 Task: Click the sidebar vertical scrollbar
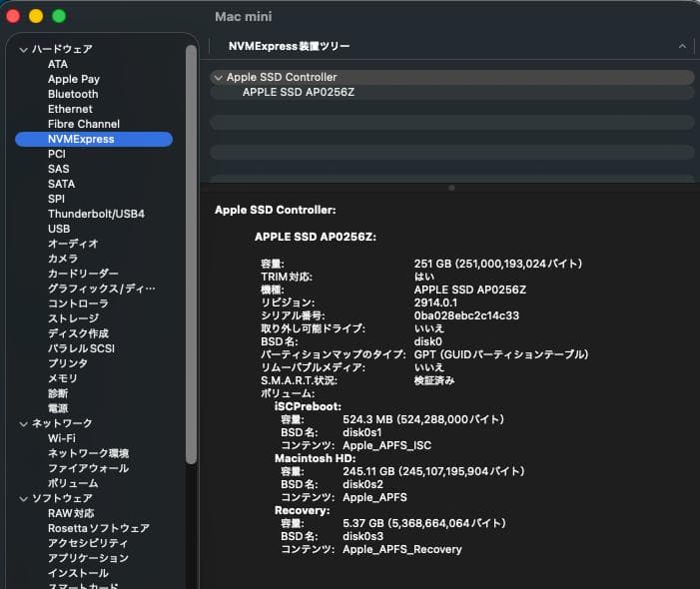pyautogui.click(x=191, y=255)
